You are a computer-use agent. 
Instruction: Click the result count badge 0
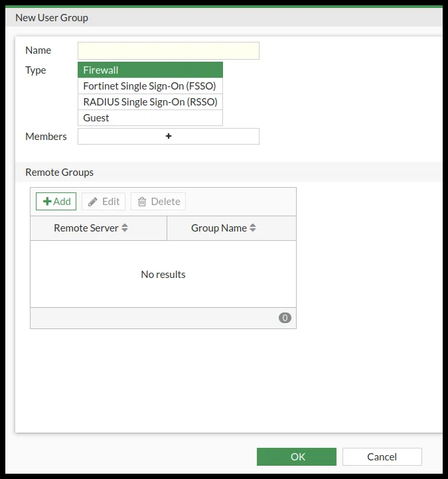point(285,318)
